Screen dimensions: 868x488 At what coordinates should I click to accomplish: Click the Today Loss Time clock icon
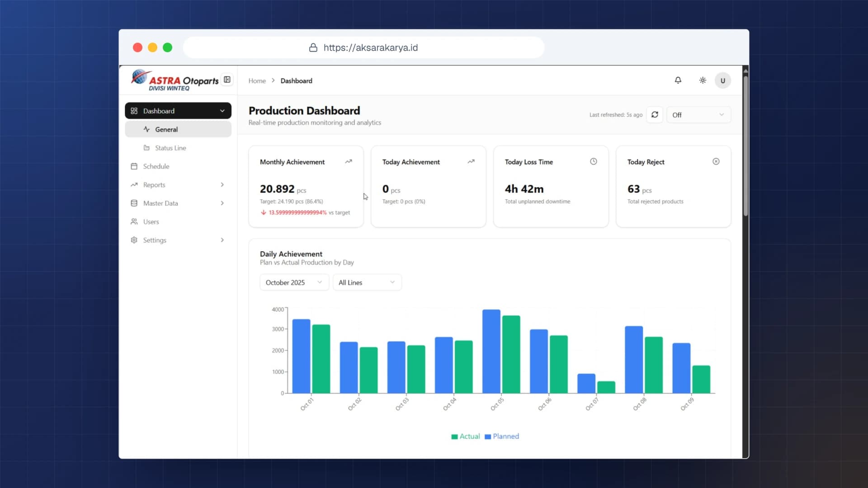594,161
